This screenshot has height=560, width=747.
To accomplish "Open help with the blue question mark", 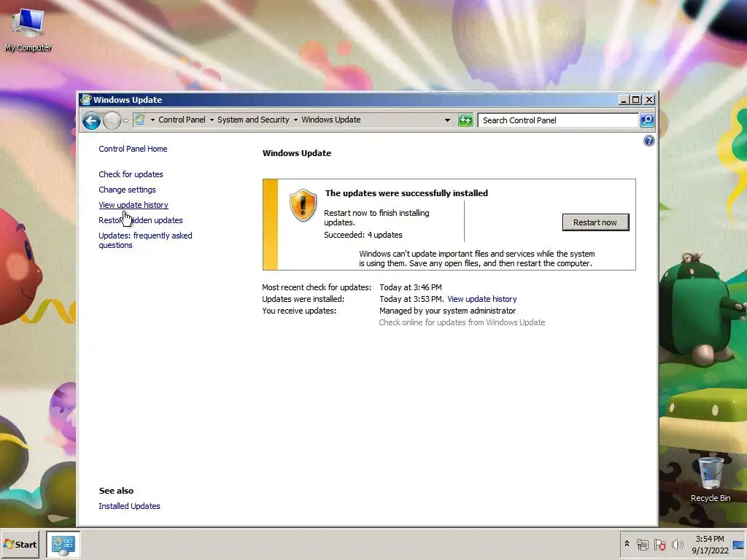I will [x=649, y=141].
